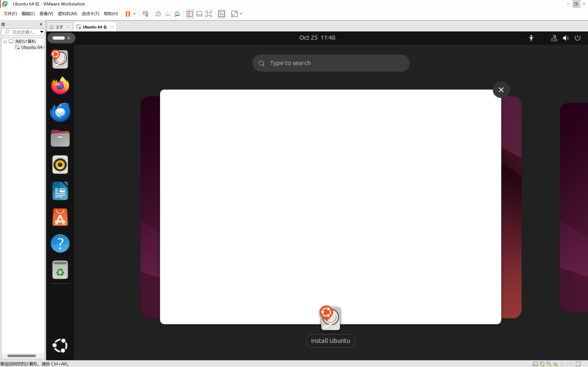The height and width of the screenshot is (367, 588).
Task: Click the network status icon in the top bar
Action: pyautogui.click(x=554, y=38)
